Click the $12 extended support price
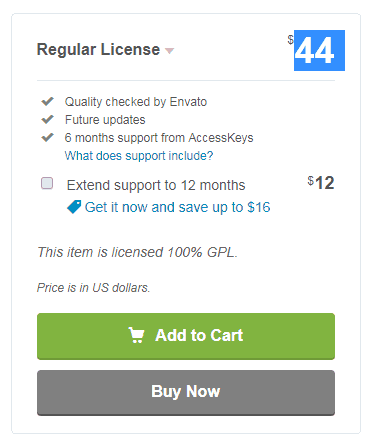The image size is (377, 446). [321, 183]
